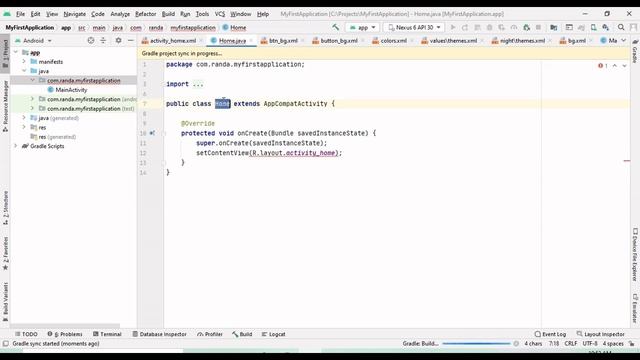Open the Android project view dropdown

click(33, 40)
